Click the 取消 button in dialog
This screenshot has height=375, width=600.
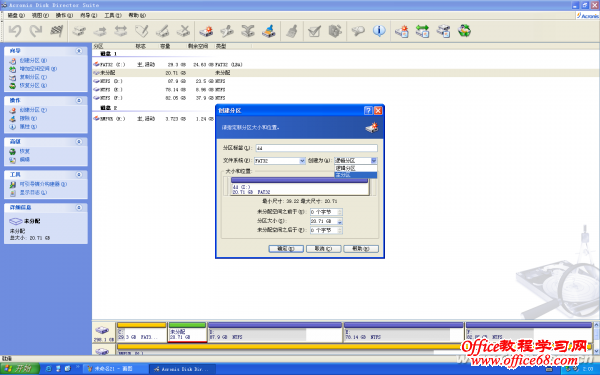(323, 249)
